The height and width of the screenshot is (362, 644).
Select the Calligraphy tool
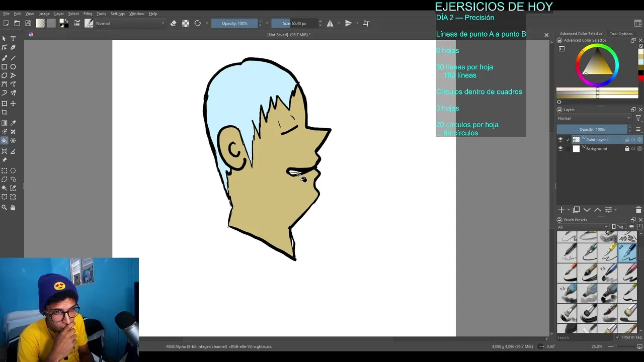point(13,48)
